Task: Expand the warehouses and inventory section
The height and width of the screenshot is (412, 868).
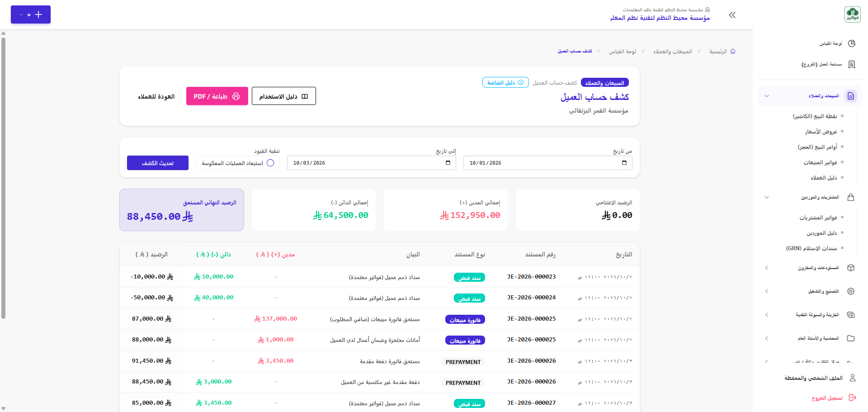Action: [x=767, y=268]
